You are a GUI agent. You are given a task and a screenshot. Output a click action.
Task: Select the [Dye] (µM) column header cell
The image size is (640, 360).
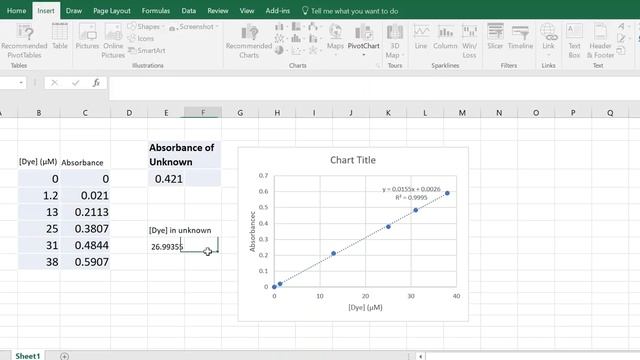39,162
